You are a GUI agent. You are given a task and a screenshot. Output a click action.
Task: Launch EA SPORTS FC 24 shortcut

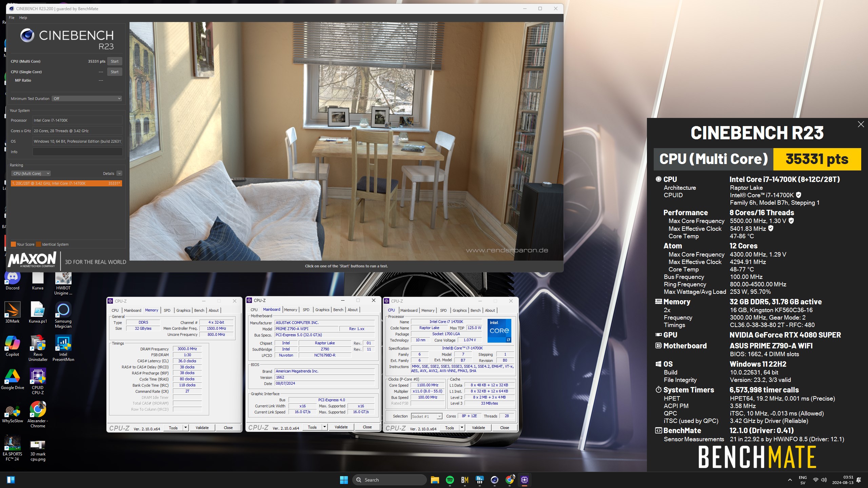pyautogui.click(x=13, y=448)
